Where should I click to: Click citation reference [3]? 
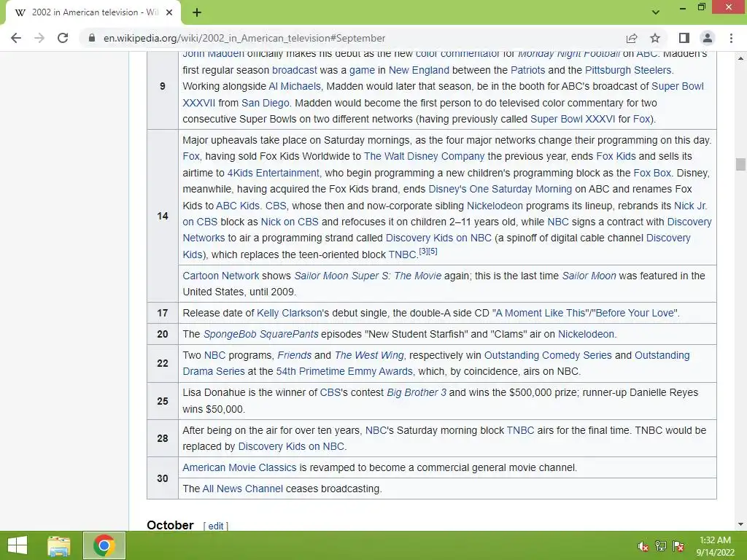pyautogui.click(x=423, y=251)
